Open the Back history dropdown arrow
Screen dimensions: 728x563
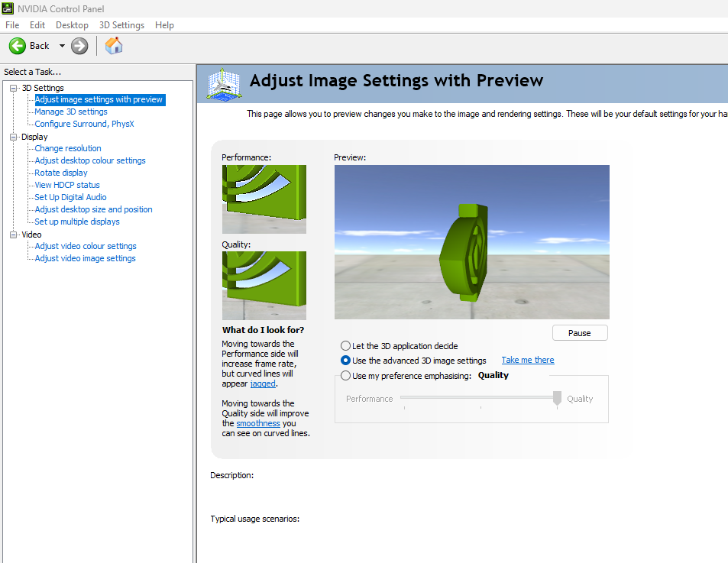coord(62,46)
